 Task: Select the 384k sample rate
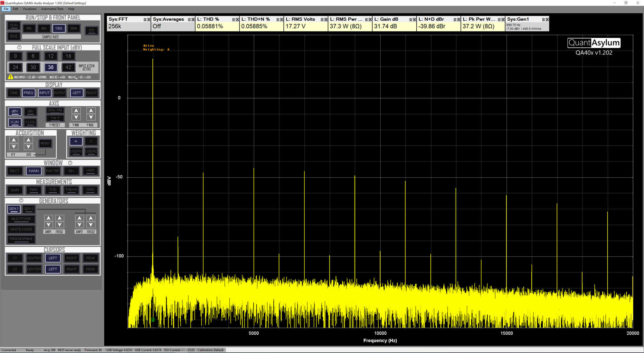(74, 28)
